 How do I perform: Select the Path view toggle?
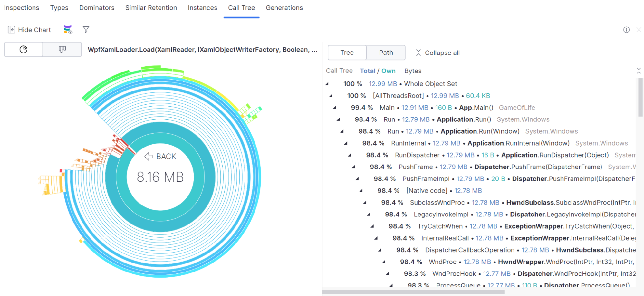[x=386, y=53]
